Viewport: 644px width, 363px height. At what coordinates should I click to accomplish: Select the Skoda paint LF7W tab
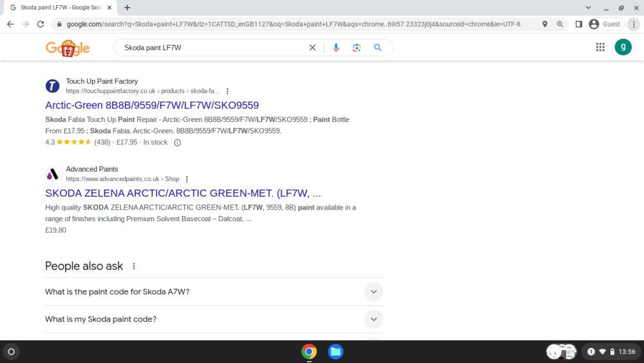(61, 7)
